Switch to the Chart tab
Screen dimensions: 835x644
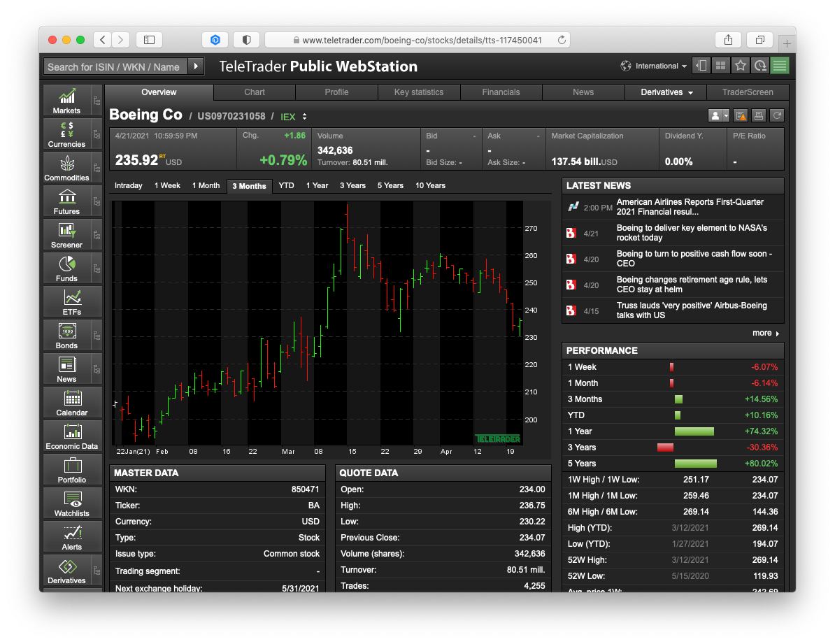tap(255, 92)
